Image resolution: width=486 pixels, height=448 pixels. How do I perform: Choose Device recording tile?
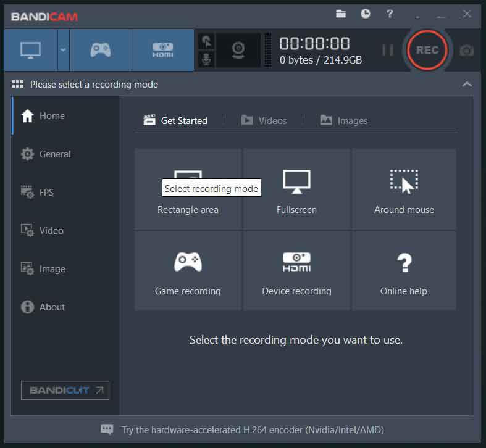[296, 271]
